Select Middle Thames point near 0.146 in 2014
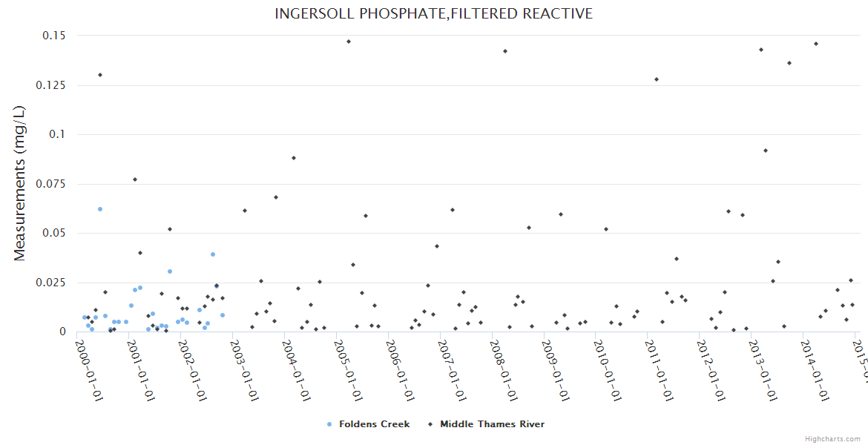Screen dimensions: 868x445 tap(816, 44)
